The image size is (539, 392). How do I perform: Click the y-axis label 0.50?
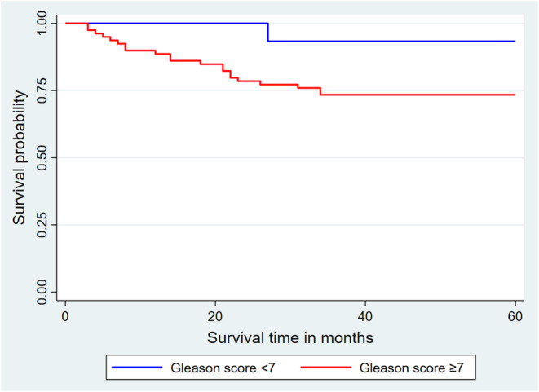click(42, 157)
